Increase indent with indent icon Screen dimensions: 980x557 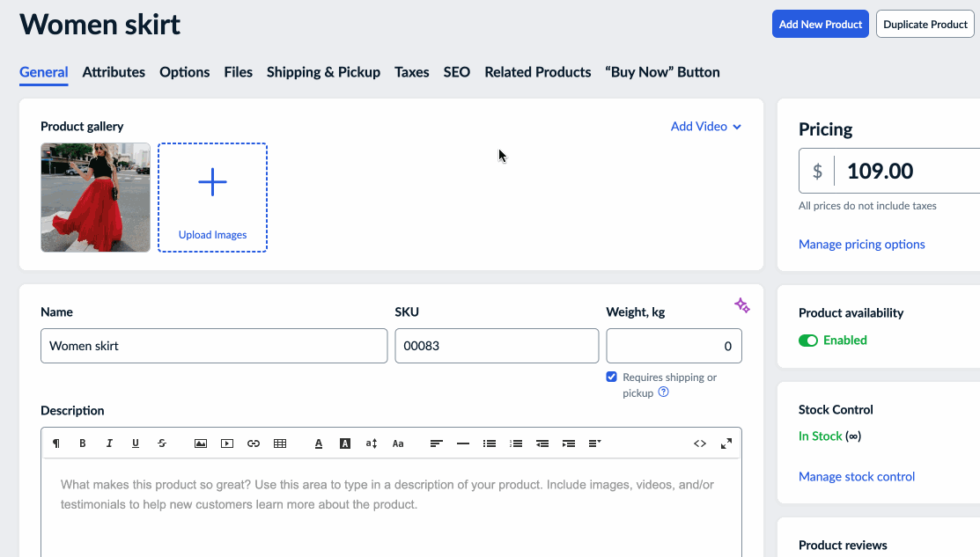569,443
